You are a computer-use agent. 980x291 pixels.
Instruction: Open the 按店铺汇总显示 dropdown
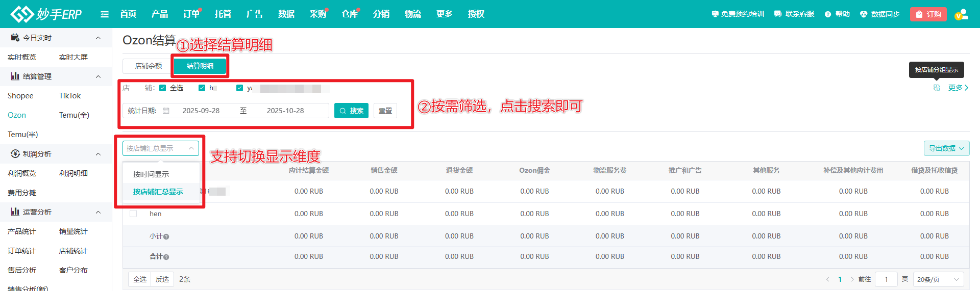point(161,148)
